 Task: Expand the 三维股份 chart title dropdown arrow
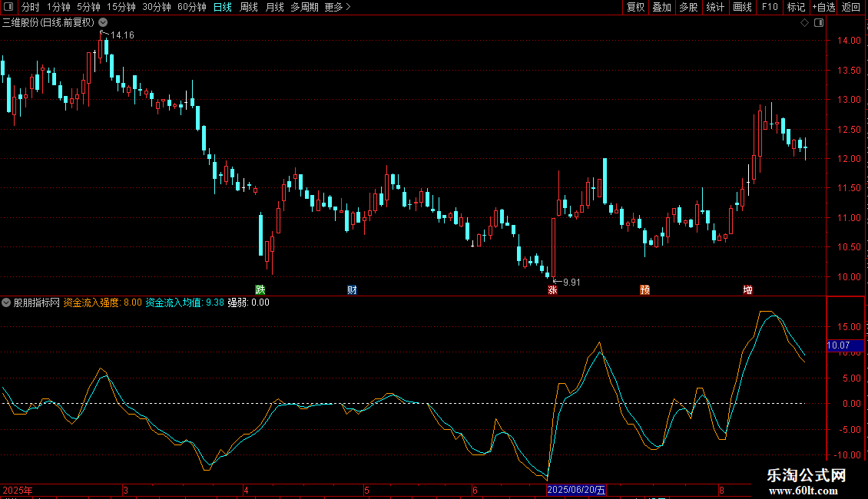tap(103, 22)
